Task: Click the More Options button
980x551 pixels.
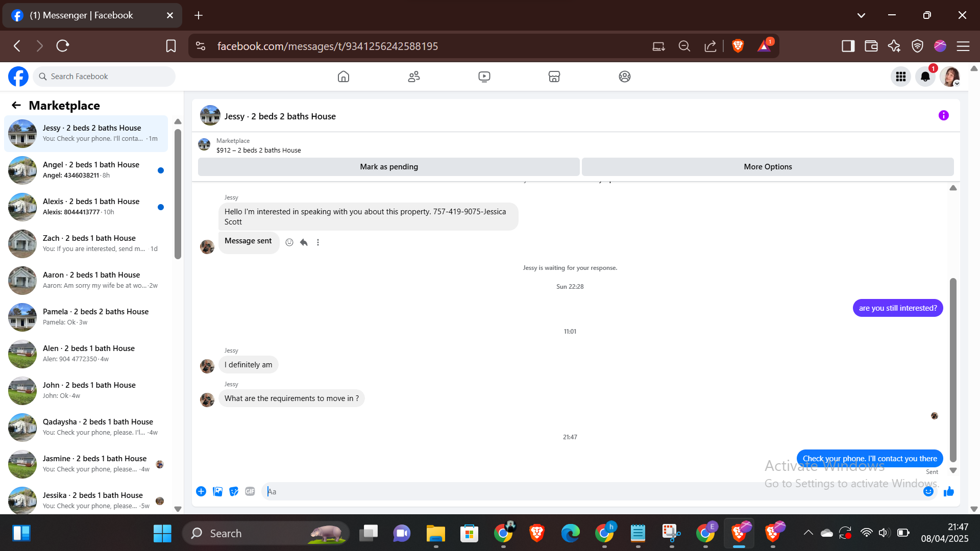Action: tap(767, 167)
